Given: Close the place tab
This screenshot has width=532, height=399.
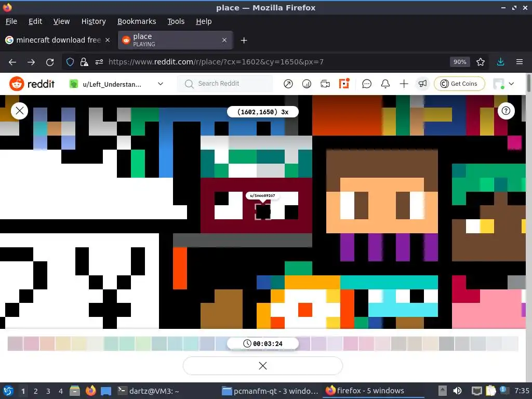Looking at the screenshot, I should pyautogui.click(x=224, y=40).
